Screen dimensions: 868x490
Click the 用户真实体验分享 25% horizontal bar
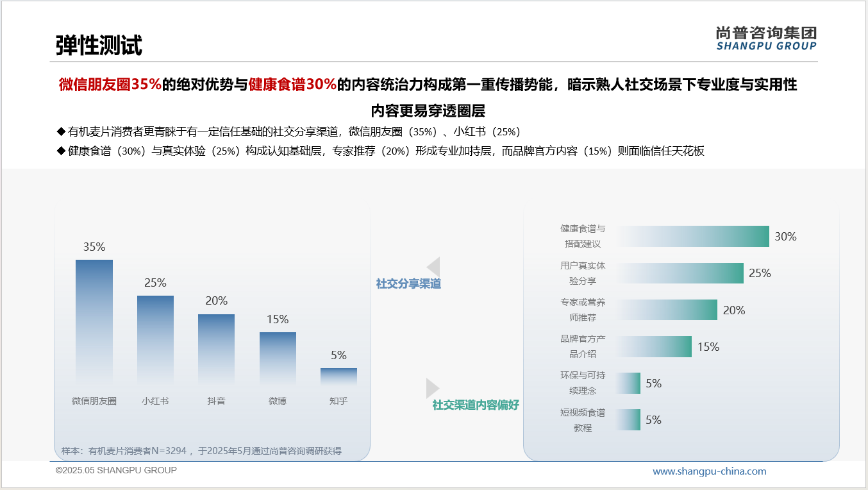pos(680,273)
